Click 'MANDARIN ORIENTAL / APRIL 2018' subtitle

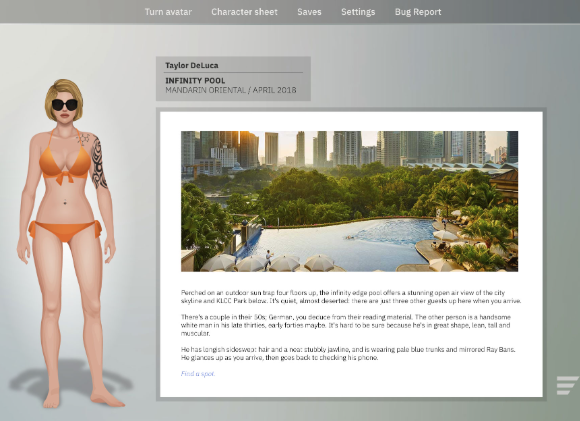pyautogui.click(x=230, y=90)
